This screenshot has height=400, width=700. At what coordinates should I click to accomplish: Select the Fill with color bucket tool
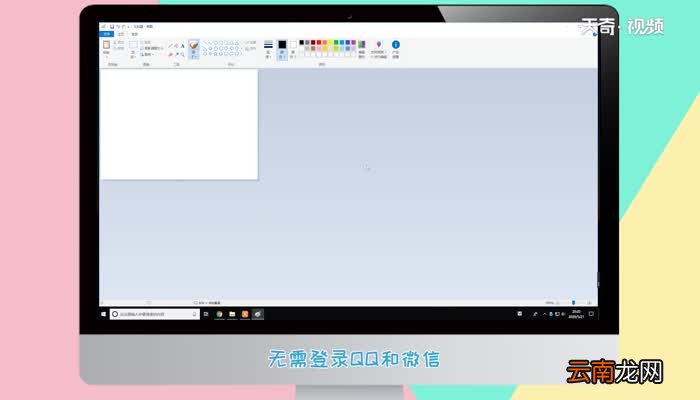[x=176, y=46]
